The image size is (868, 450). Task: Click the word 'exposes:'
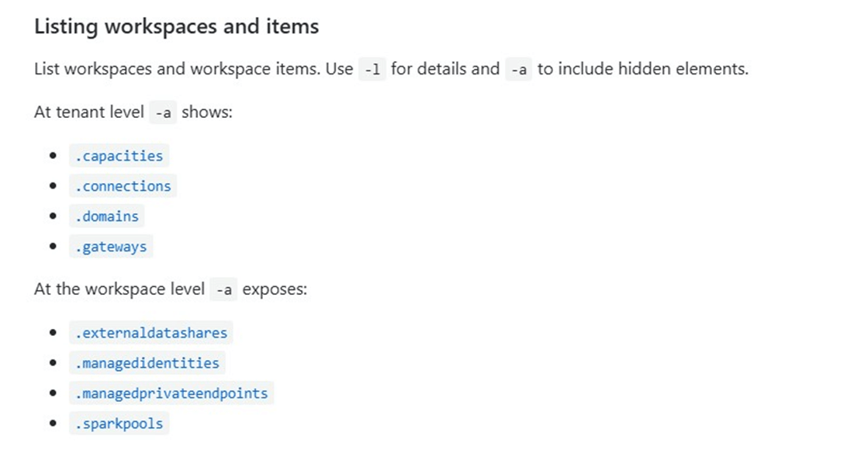tap(275, 289)
